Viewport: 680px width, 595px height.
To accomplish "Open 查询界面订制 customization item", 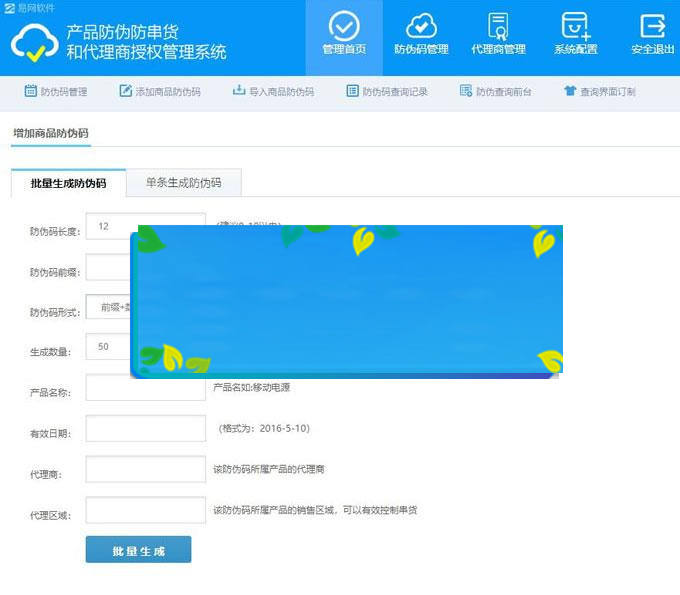I will tap(599, 92).
